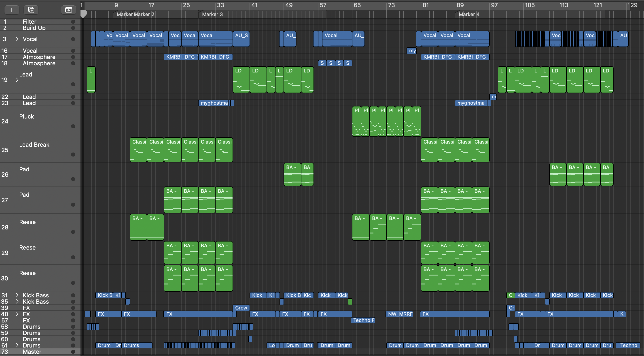
Task: Click the duplicate track button
Action: [x=31, y=10]
